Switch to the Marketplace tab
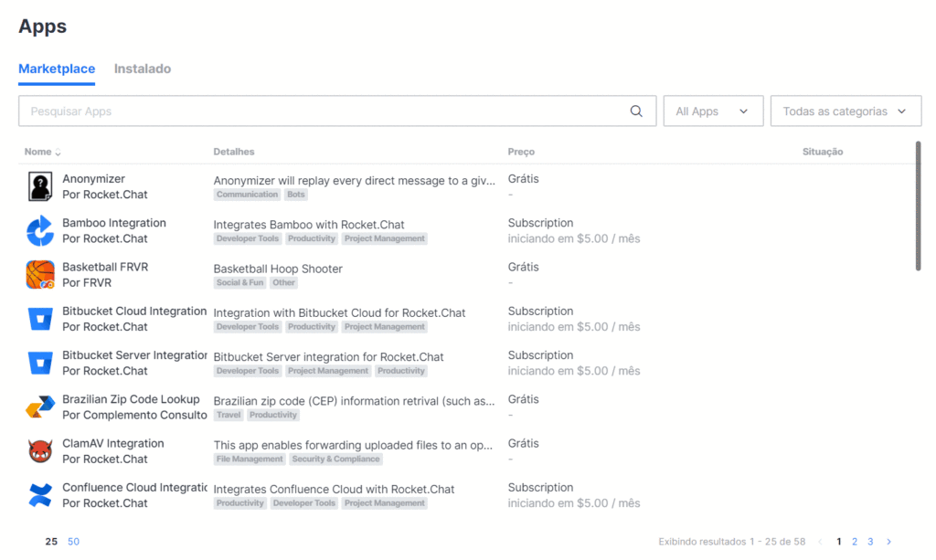This screenshot has height=560, width=936. tap(57, 69)
